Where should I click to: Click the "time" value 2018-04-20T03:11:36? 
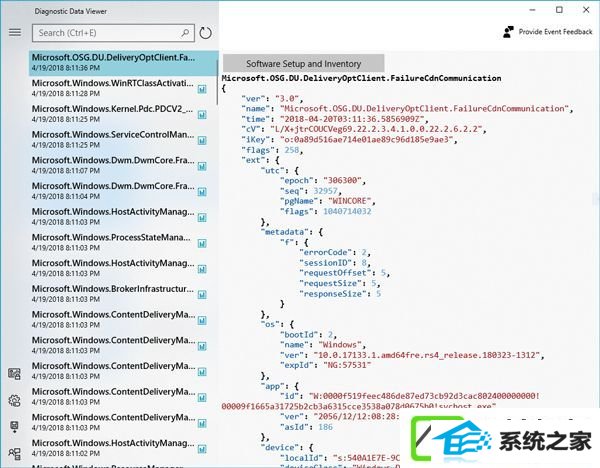point(352,119)
